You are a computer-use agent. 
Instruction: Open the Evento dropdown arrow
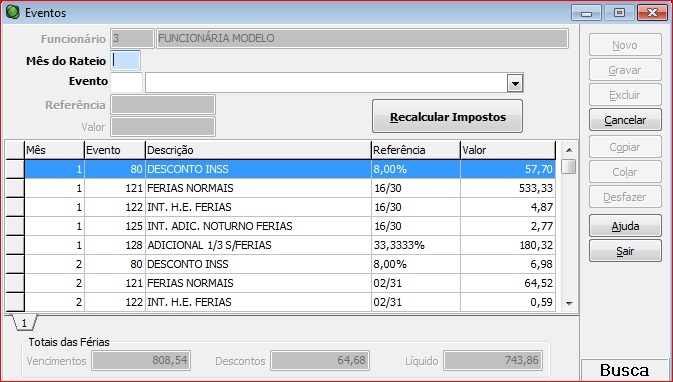click(x=515, y=83)
